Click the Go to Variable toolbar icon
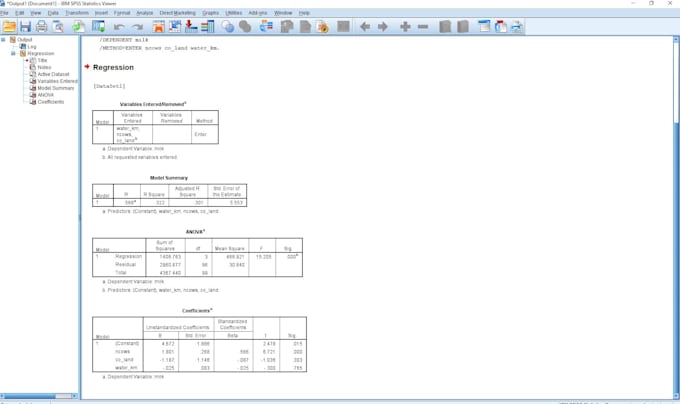Screen dimensions: 680x404 coord(191,26)
